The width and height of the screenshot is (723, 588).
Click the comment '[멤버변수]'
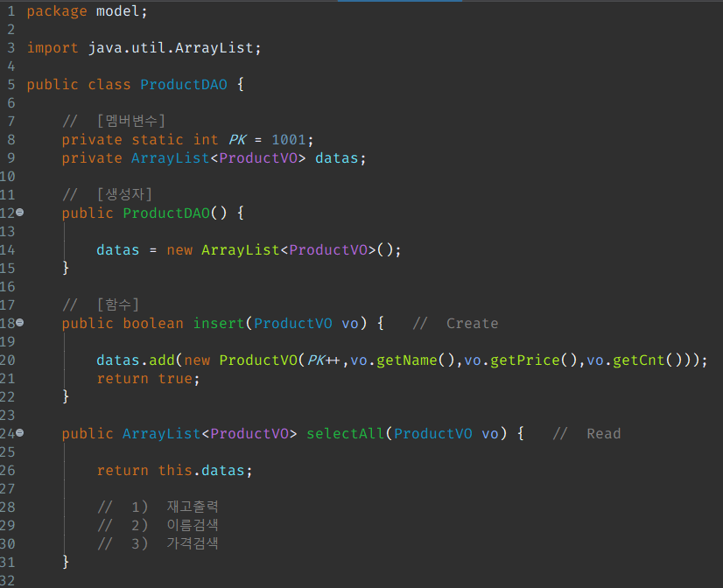131,121
